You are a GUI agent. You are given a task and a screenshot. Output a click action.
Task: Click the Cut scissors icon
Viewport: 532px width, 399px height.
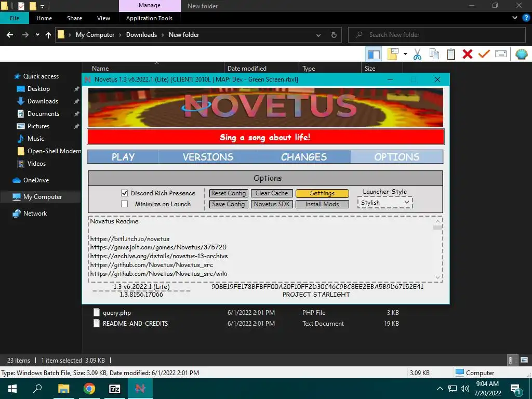click(x=417, y=54)
